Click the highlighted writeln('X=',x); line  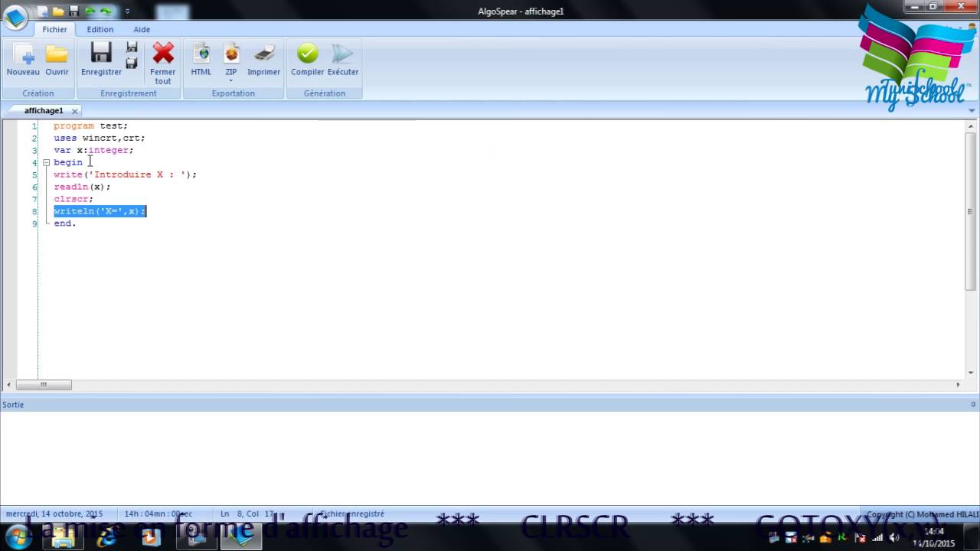click(x=100, y=211)
